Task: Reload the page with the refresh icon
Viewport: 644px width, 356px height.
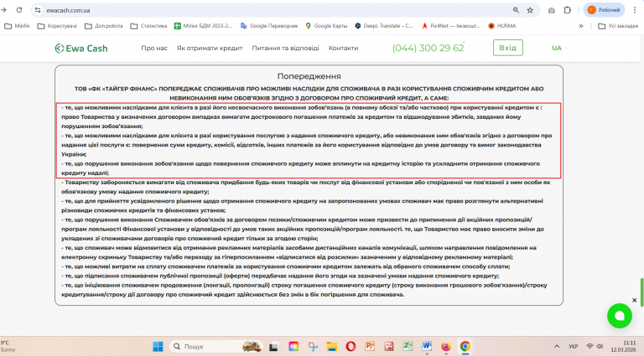Action: [x=19, y=10]
